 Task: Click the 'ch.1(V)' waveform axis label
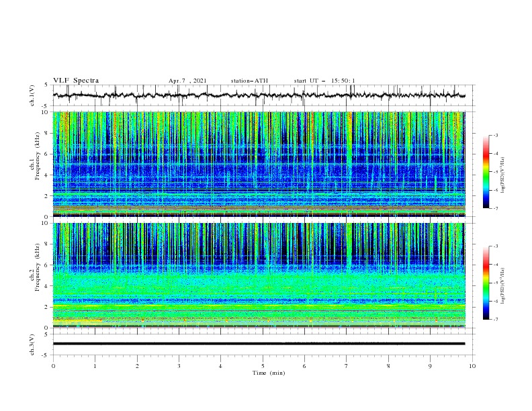point(32,95)
